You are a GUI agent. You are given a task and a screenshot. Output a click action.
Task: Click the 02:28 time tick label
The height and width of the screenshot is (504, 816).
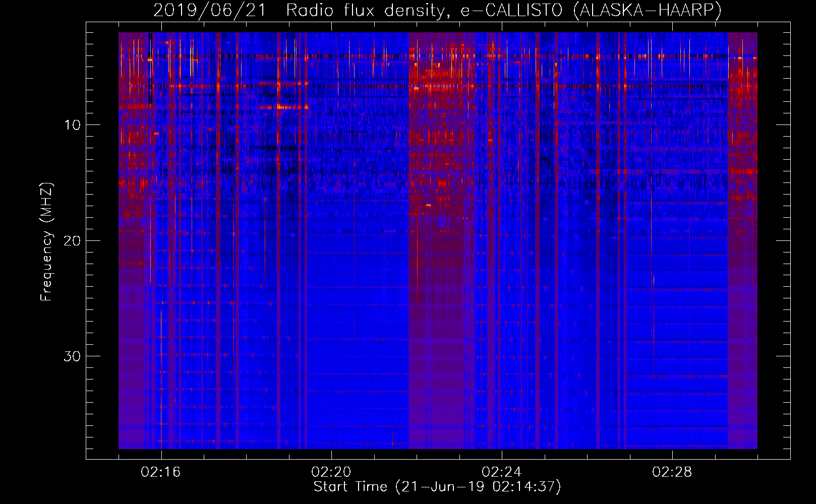pyautogui.click(x=672, y=472)
